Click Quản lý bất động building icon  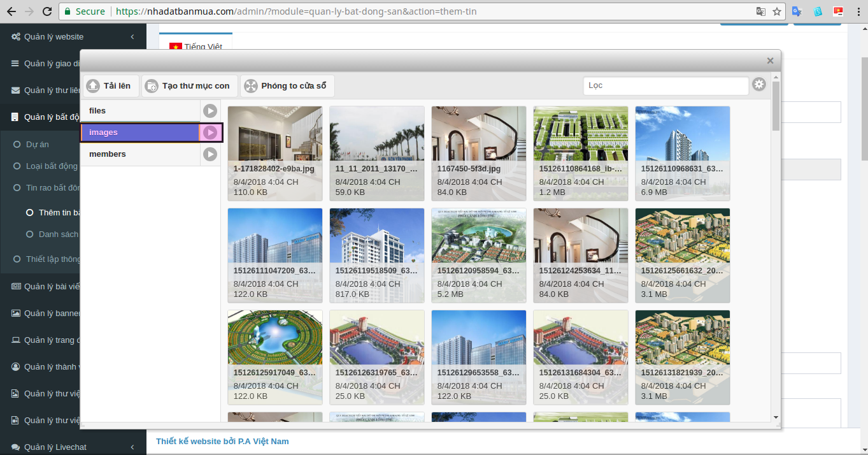click(x=16, y=117)
